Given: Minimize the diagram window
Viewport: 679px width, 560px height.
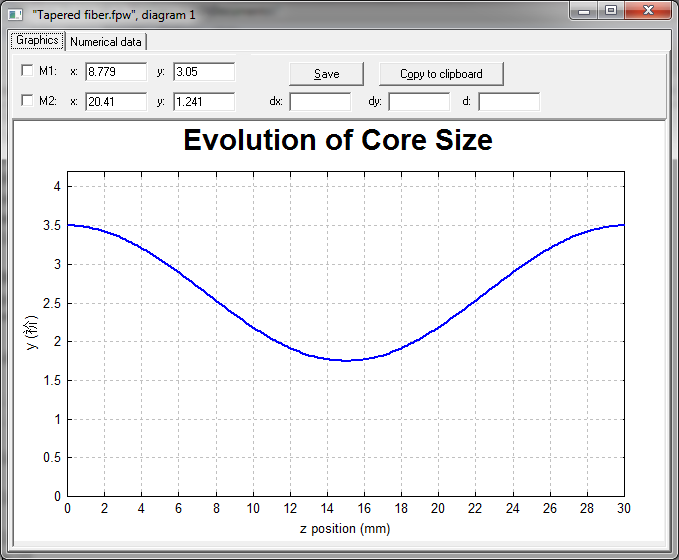Looking at the screenshot, I should point(584,11).
